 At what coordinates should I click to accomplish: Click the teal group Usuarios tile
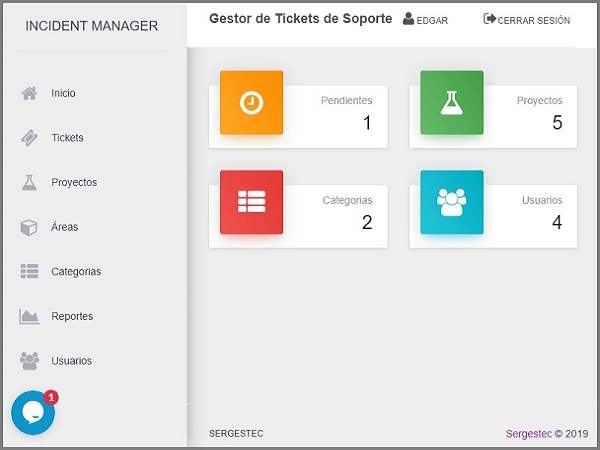tap(452, 202)
